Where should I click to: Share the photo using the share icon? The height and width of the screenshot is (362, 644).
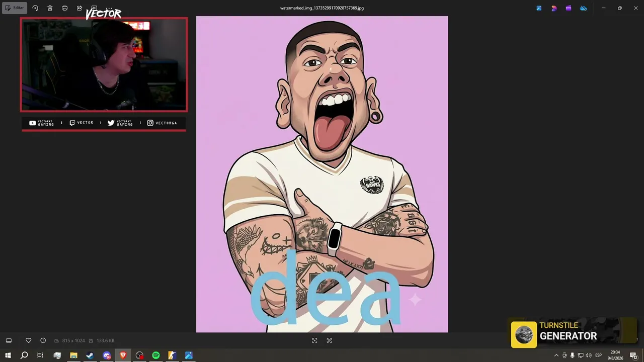(x=79, y=8)
